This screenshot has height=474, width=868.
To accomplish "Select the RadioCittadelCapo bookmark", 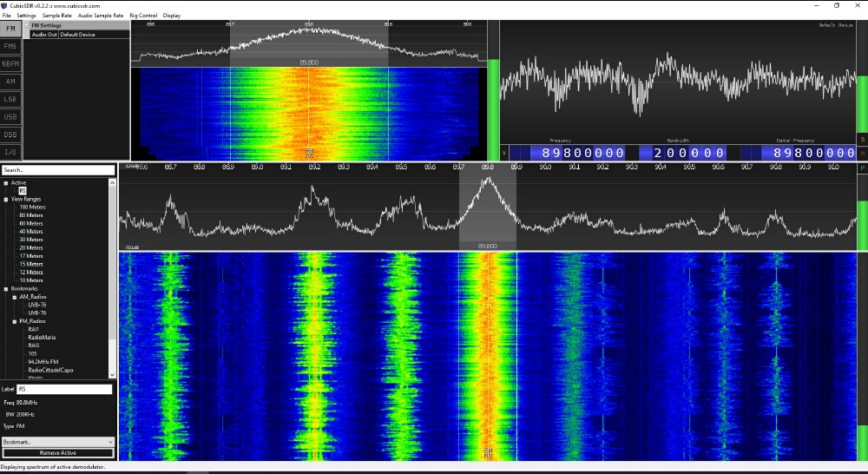I will (x=51, y=370).
